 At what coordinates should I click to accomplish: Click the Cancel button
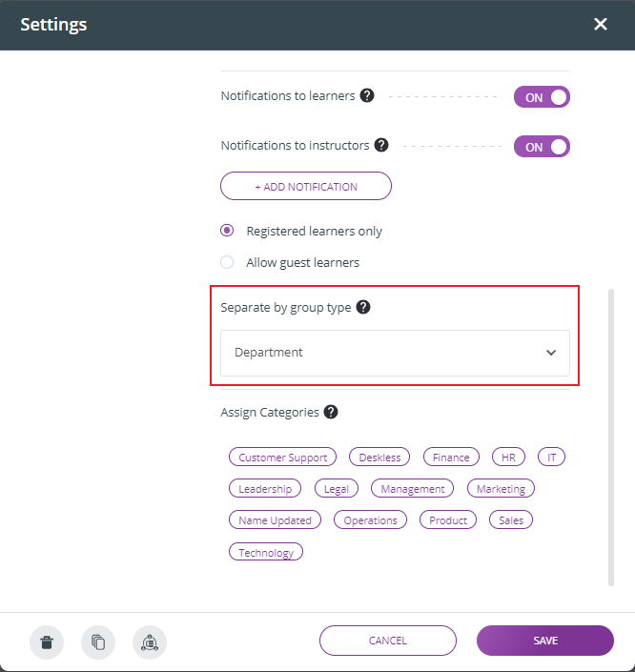tap(388, 641)
